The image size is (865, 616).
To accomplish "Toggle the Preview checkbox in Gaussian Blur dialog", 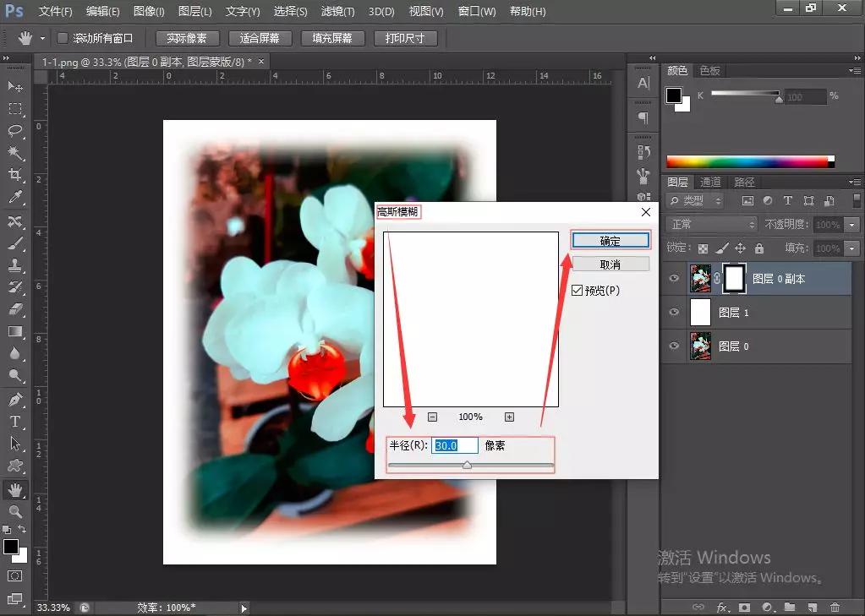I will 577,290.
